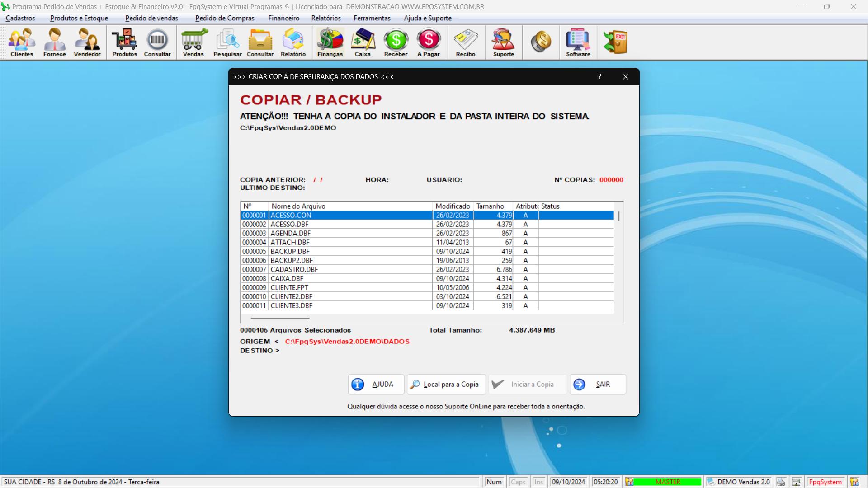Open the Produtos e Estoque menu
Viewport: 868px width, 488px height.
pyautogui.click(x=79, y=18)
